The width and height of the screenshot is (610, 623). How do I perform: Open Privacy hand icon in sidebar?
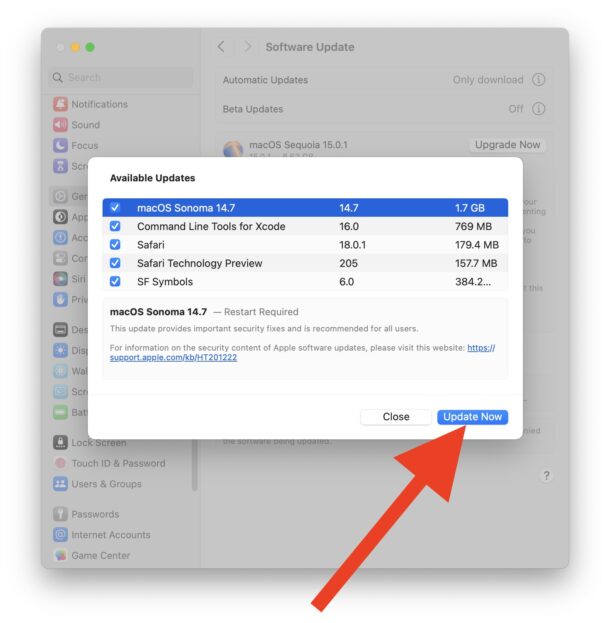pyautogui.click(x=60, y=300)
